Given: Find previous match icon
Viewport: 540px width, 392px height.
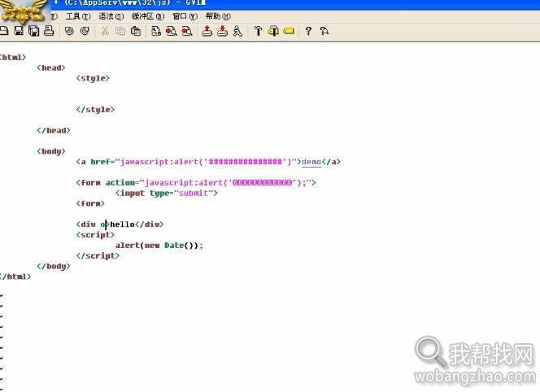Looking at the screenshot, I should click(187, 32).
